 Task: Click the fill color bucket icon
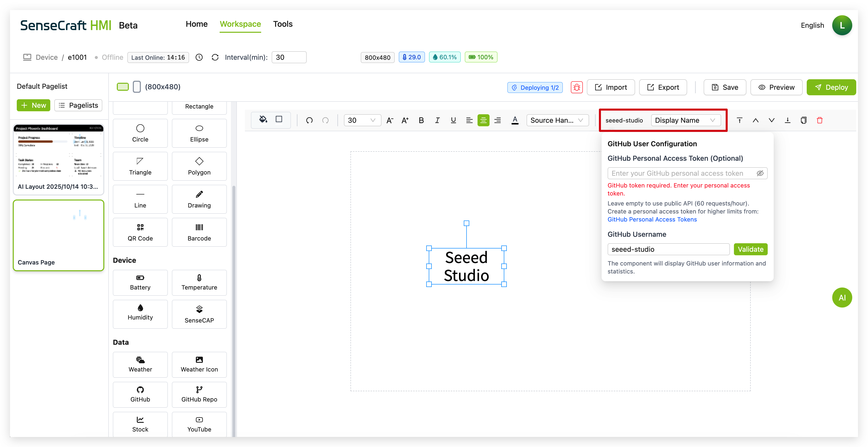pyautogui.click(x=263, y=119)
